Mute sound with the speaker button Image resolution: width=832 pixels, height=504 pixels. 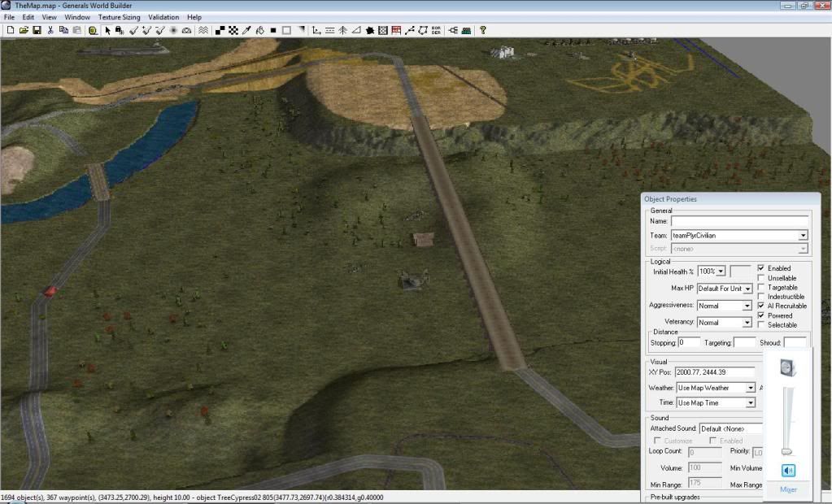point(788,471)
